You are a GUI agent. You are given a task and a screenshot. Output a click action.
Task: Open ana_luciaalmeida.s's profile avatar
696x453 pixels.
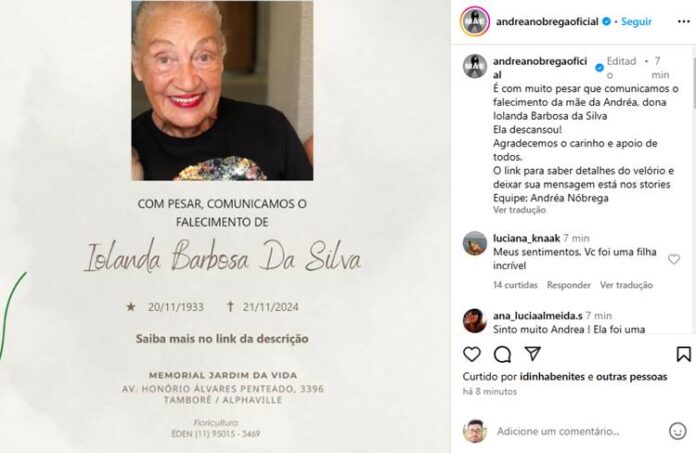coord(475,321)
